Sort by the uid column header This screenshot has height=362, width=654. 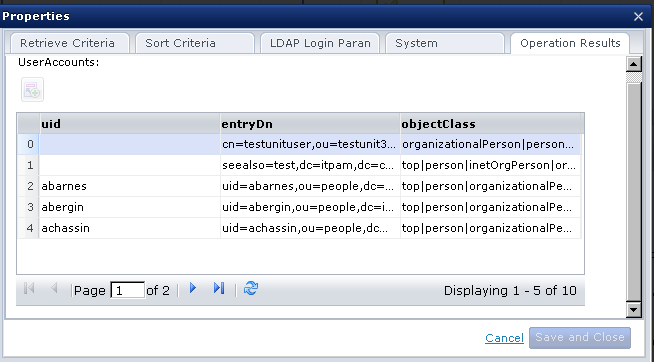coord(130,124)
